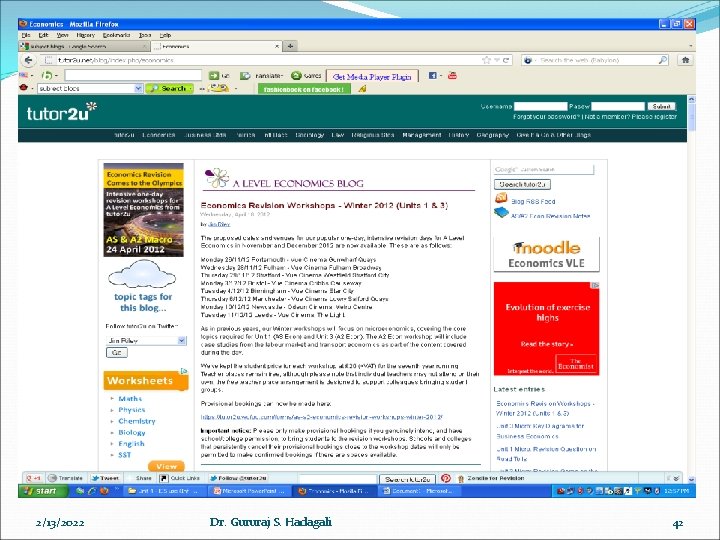This screenshot has width=720, height=540.
Task: Open the Bookmarks menu
Action: coord(116,35)
